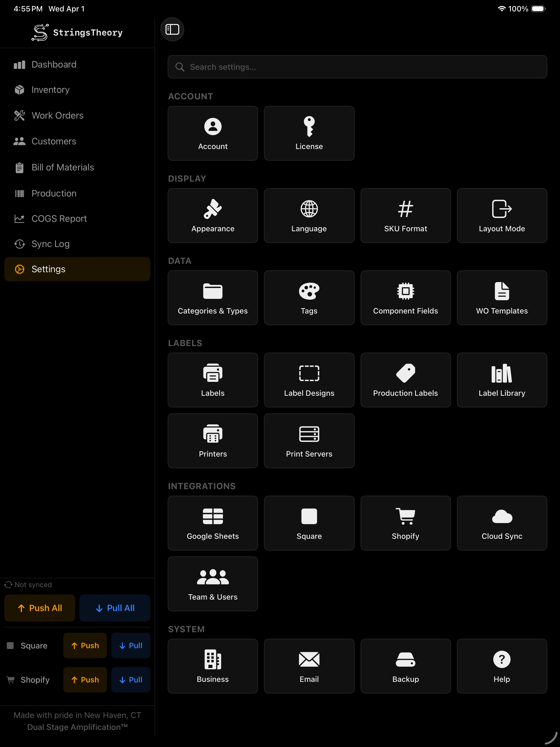Open the COGS Report from the sidebar
The image size is (560, 747).
[59, 219]
